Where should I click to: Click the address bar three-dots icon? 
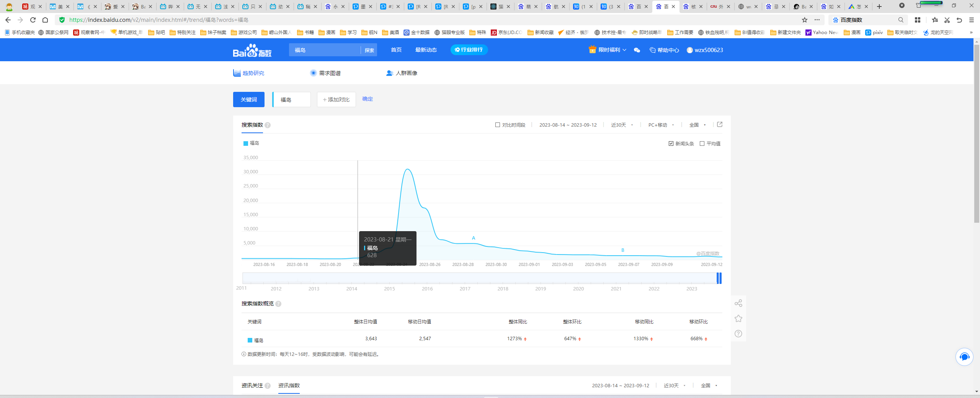[817, 20]
